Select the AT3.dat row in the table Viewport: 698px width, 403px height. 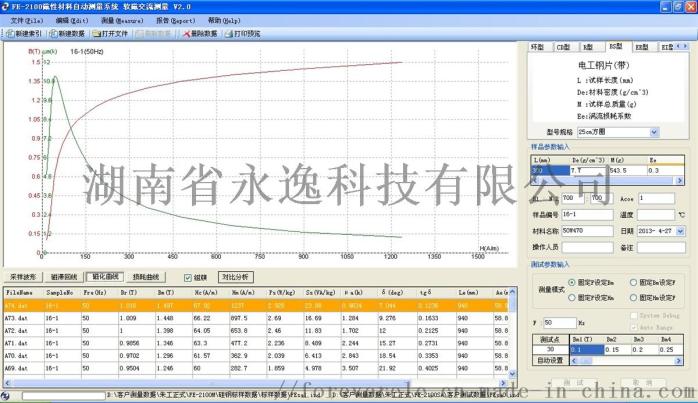[256, 318]
